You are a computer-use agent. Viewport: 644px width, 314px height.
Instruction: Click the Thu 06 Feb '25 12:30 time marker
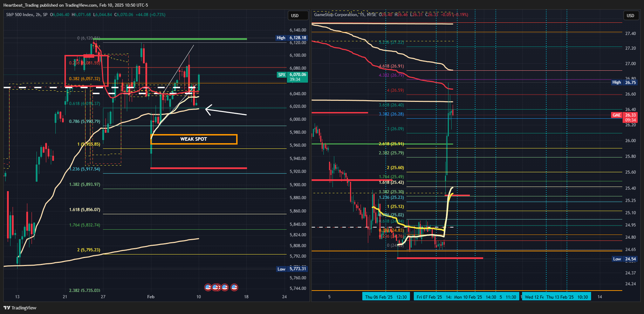point(386,297)
